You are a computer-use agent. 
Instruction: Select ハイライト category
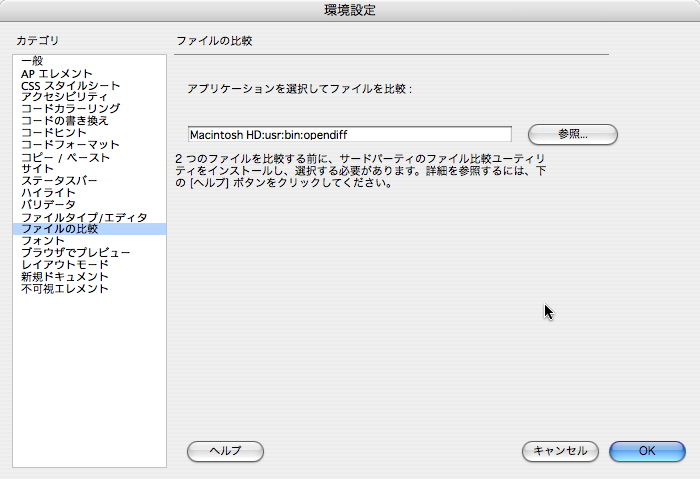coord(49,193)
